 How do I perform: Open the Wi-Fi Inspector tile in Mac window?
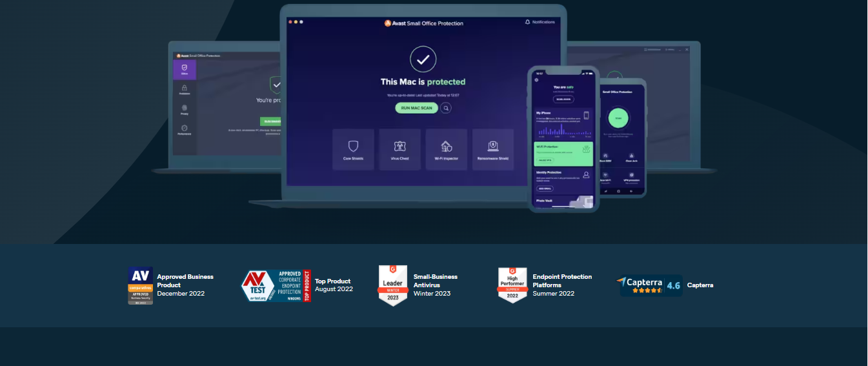click(x=447, y=150)
